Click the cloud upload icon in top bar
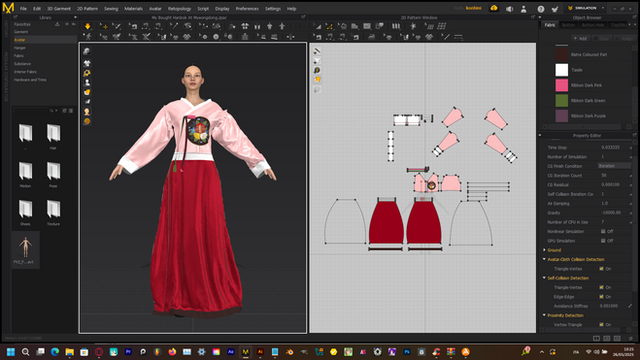The width and height of the screenshot is (640, 360). point(494,8)
